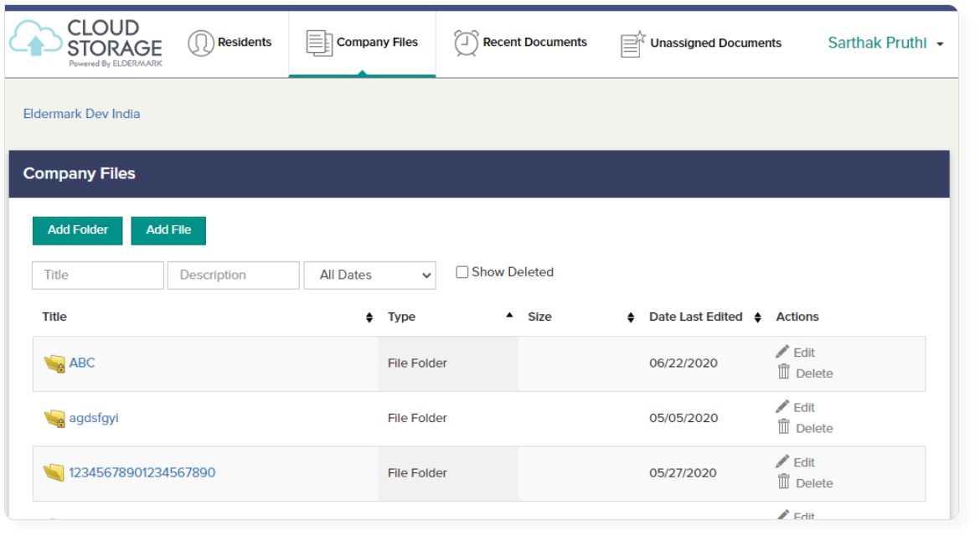Sort by Size column arrows
This screenshot has width=980, height=541.
(x=631, y=317)
